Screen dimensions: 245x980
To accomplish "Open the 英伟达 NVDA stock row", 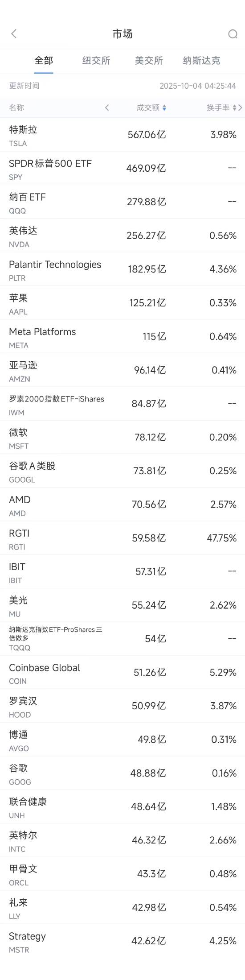I will coord(122,236).
